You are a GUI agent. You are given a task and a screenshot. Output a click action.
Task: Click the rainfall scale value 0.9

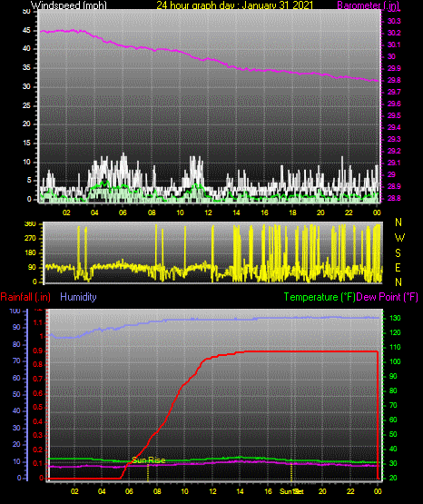(x=38, y=351)
